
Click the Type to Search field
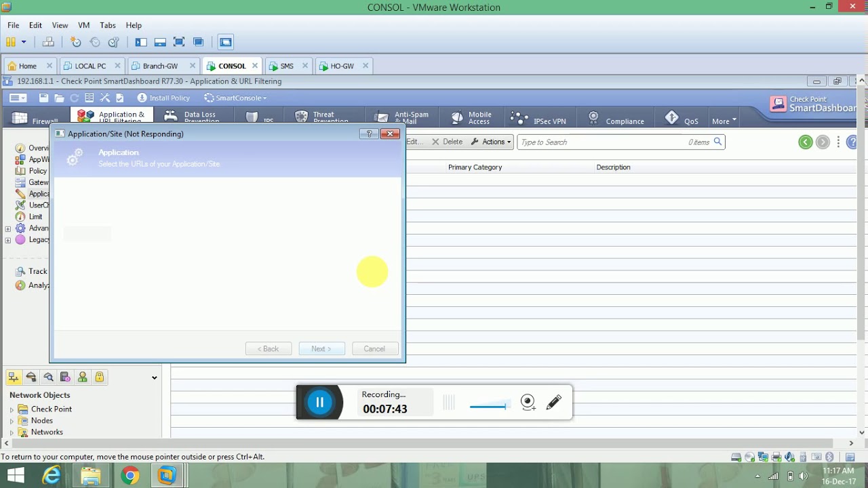[620, 142]
